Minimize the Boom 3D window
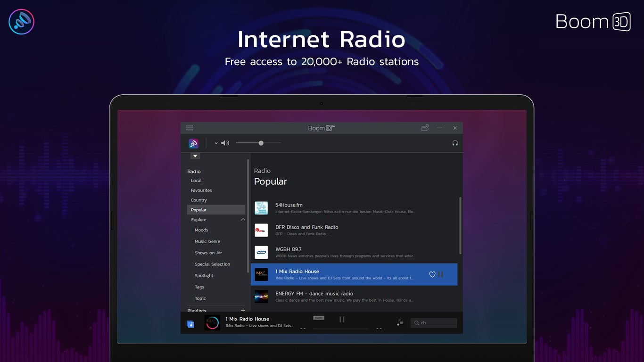644x362 pixels. tap(439, 128)
